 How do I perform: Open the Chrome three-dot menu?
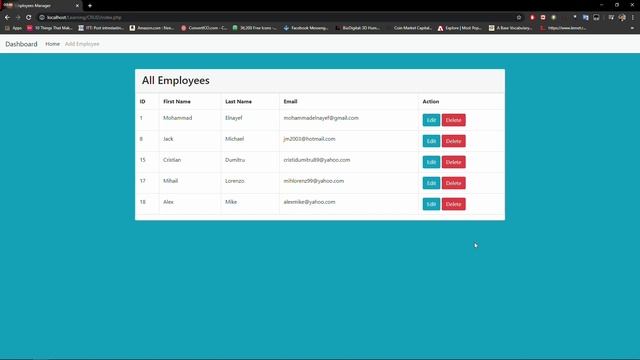[x=633, y=18]
